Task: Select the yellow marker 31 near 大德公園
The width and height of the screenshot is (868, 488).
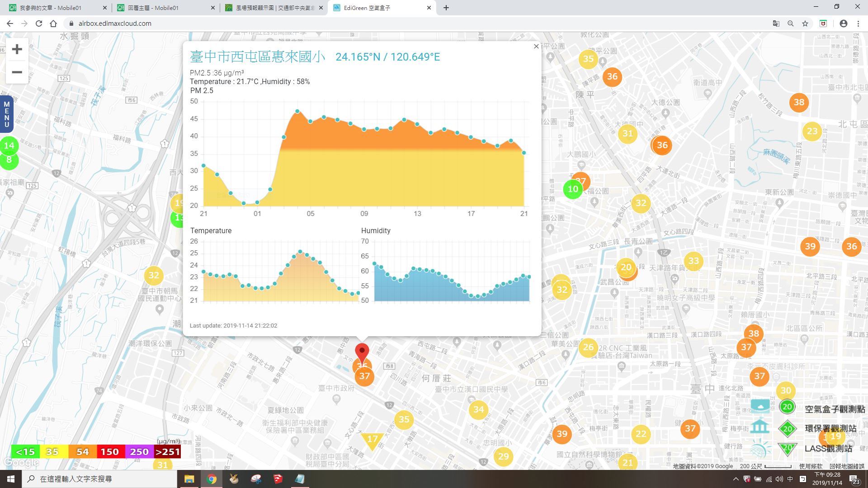Action: click(x=627, y=133)
